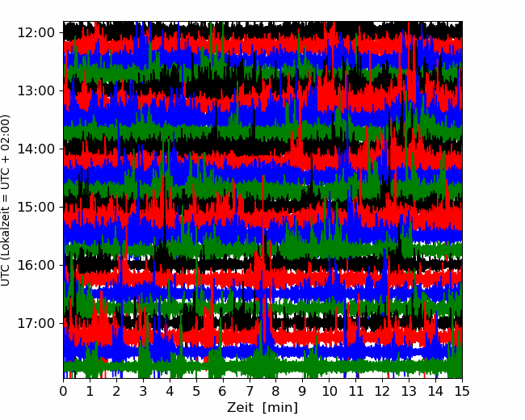
Task: Click the x-axis tick label 6
Action: point(223,391)
